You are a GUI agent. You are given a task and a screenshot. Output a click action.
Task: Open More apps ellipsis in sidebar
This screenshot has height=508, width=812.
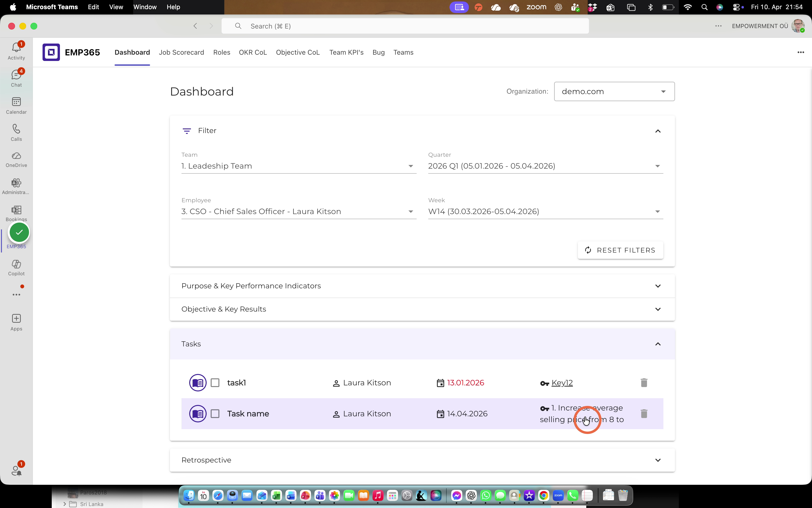click(x=16, y=295)
